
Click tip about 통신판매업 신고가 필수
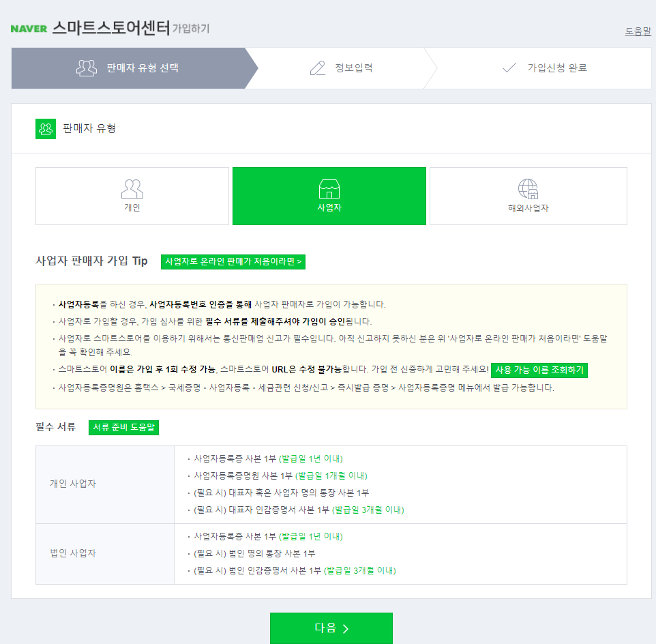(x=333, y=345)
